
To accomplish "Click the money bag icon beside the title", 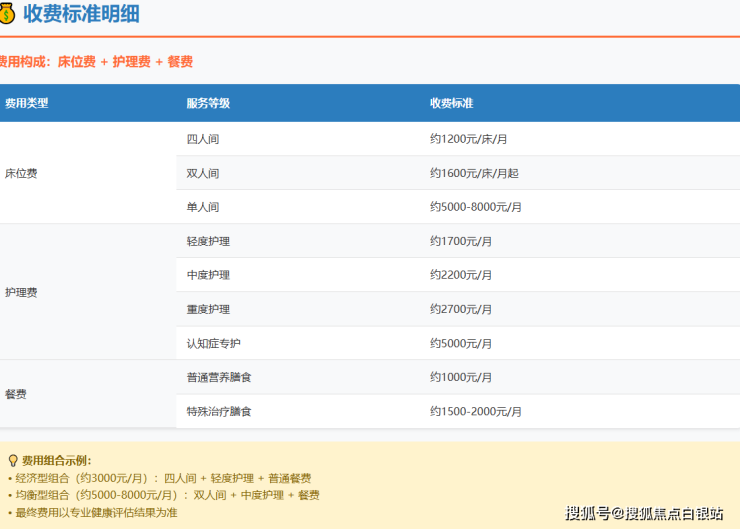I will click(x=6, y=14).
